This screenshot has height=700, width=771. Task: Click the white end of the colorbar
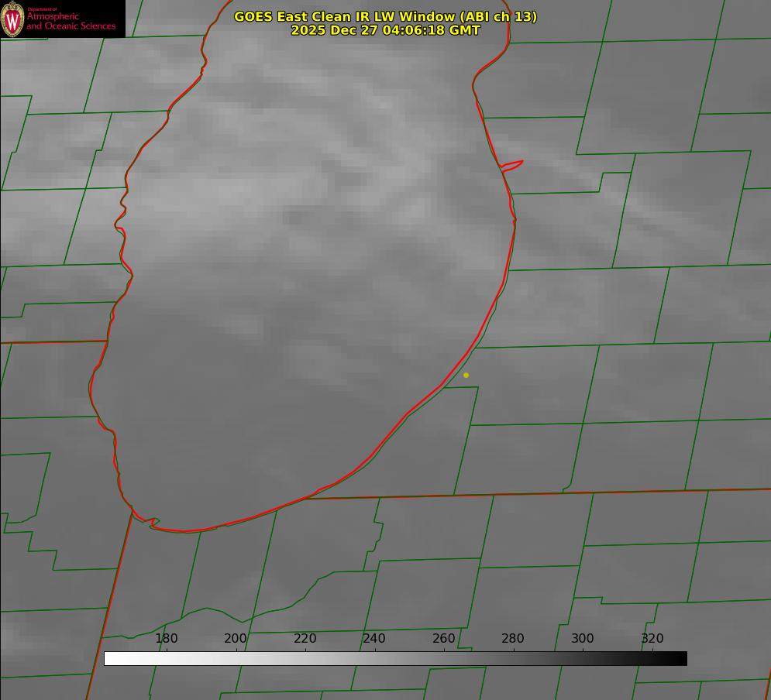pyautogui.click(x=110, y=658)
